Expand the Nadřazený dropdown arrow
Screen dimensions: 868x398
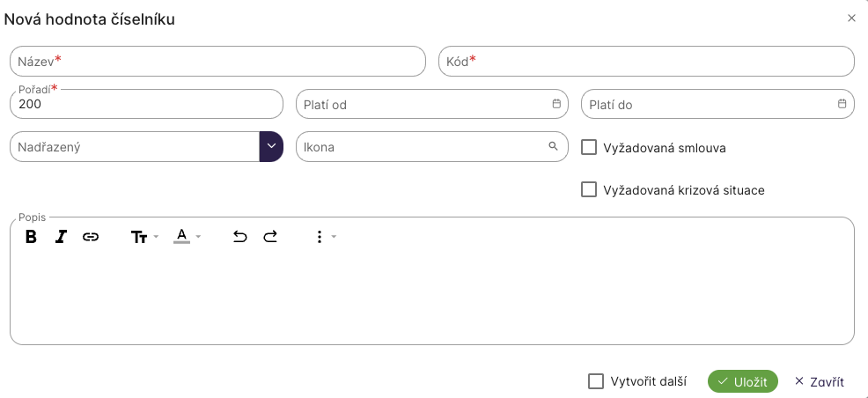pyautogui.click(x=271, y=146)
